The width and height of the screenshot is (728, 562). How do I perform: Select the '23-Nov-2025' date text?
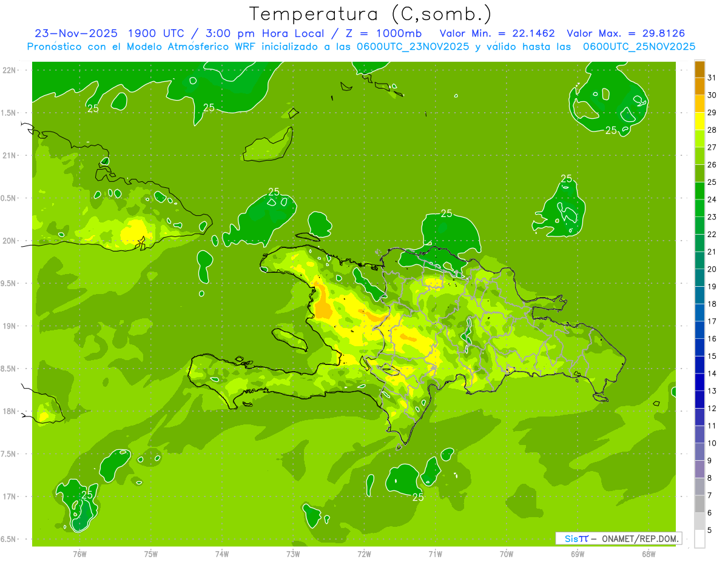76,33
